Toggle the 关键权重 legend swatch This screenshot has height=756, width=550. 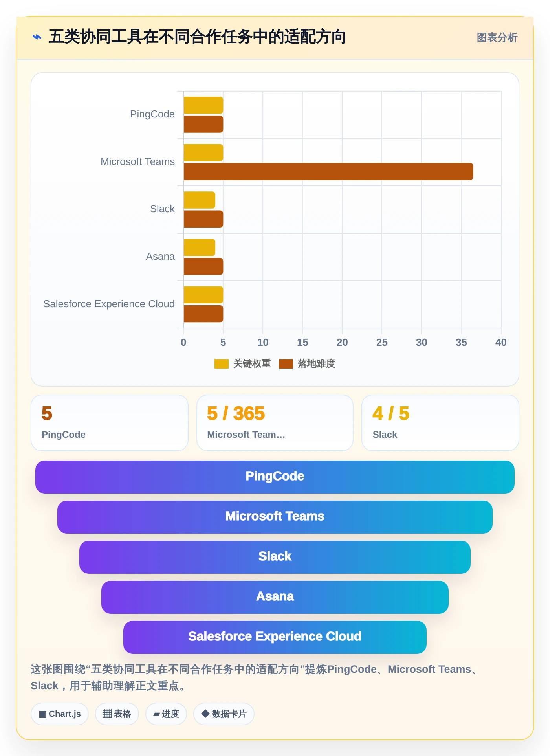(222, 364)
